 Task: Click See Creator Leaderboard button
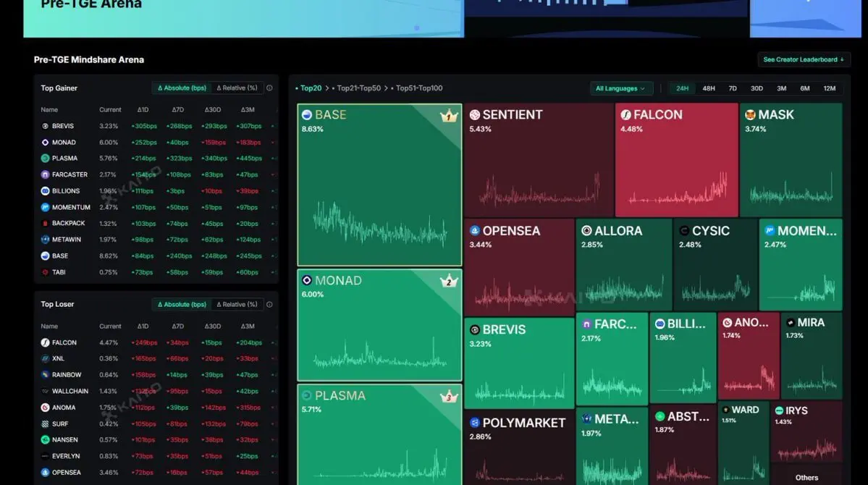(x=804, y=60)
